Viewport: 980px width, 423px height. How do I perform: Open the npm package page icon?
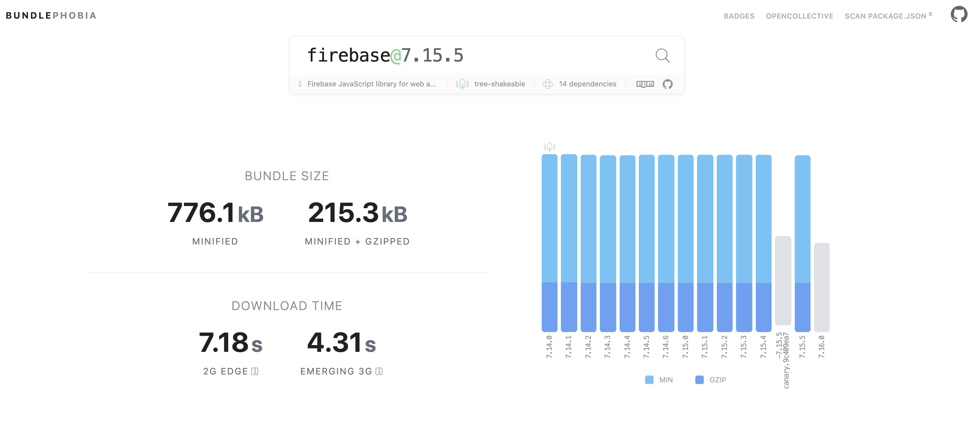(645, 84)
